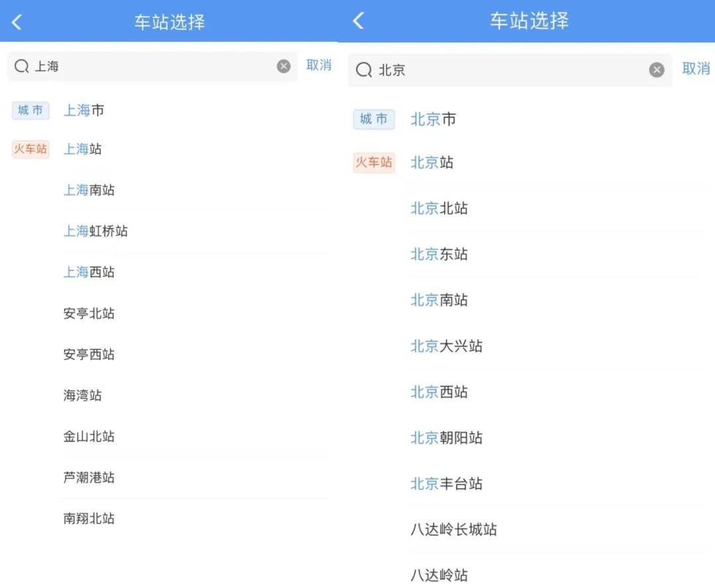Select city 上海市
Viewport: 715px width, 588px height.
[x=84, y=110]
